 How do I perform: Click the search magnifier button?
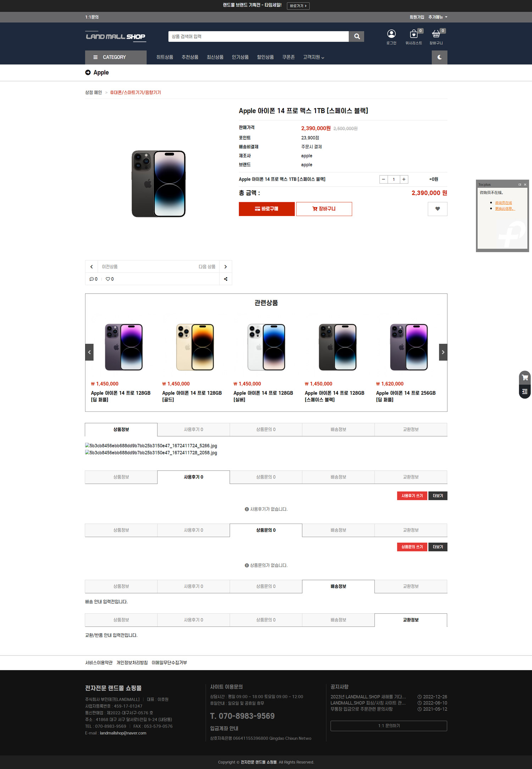pyautogui.click(x=356, y=37)
